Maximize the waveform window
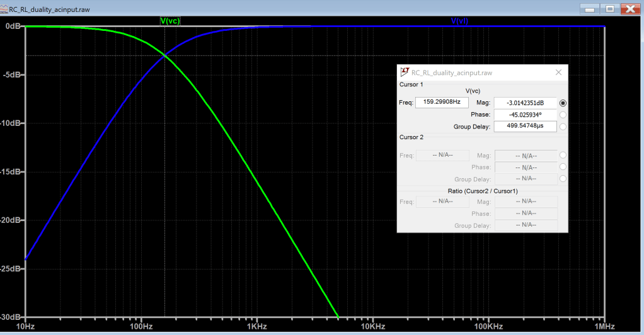This screenshot has height=335, width=644. coord(609,9)
